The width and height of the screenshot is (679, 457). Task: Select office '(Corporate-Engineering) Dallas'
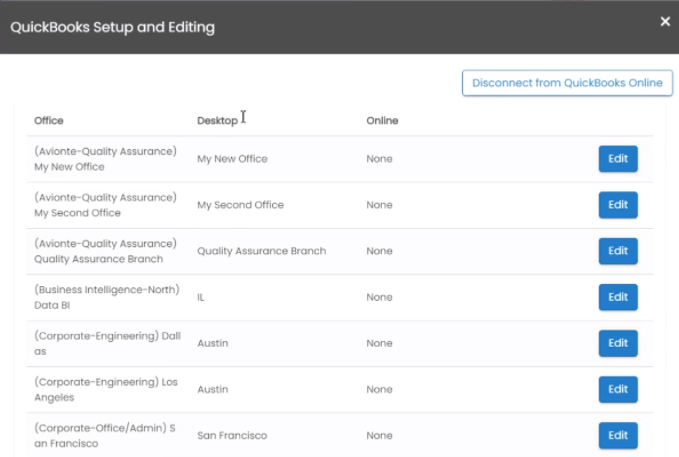[x=107, y=344]
